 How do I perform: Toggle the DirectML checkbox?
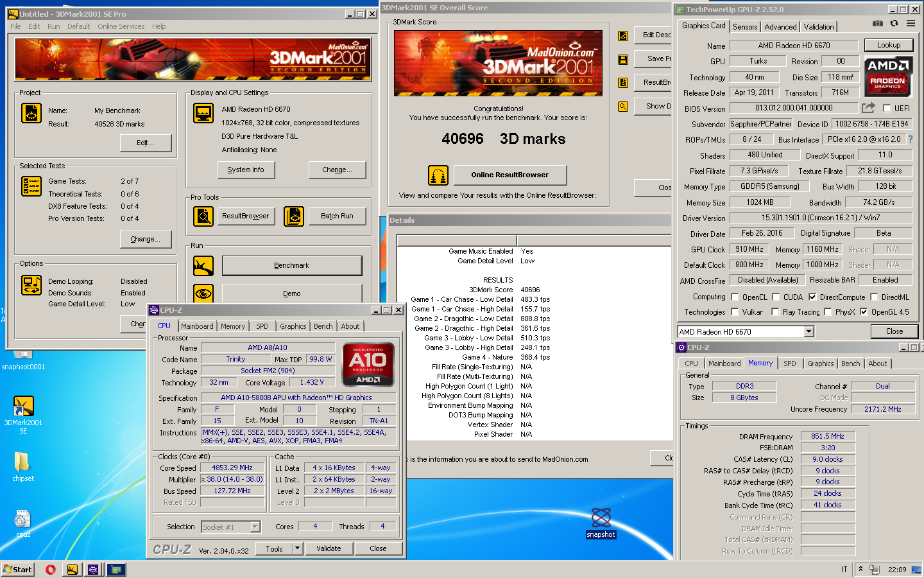(874, 297)
